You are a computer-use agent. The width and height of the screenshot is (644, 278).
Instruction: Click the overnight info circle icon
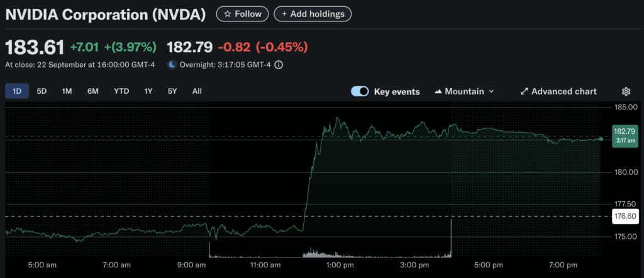point(279,64)
